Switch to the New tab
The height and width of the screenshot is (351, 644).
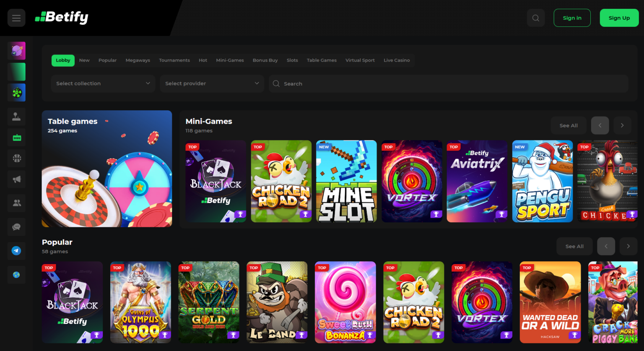point(84,60)
